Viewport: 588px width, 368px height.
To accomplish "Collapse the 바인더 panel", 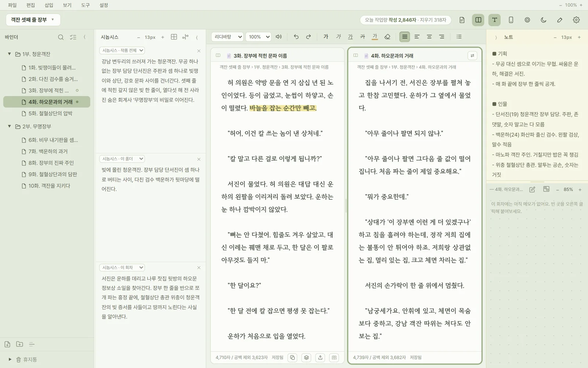I will click(85, 37).
